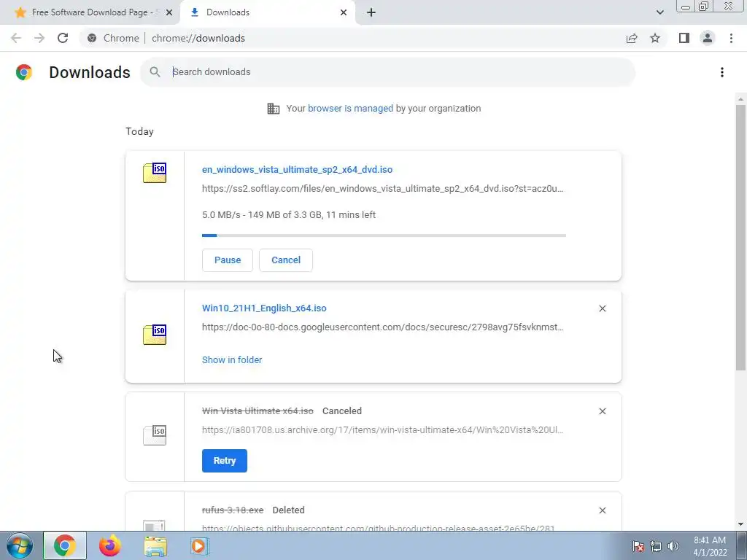The width and height of the screenshot is (747, 560).
Task: Cancel the Vista SP2 ISO download
Action: click(286, 260)
